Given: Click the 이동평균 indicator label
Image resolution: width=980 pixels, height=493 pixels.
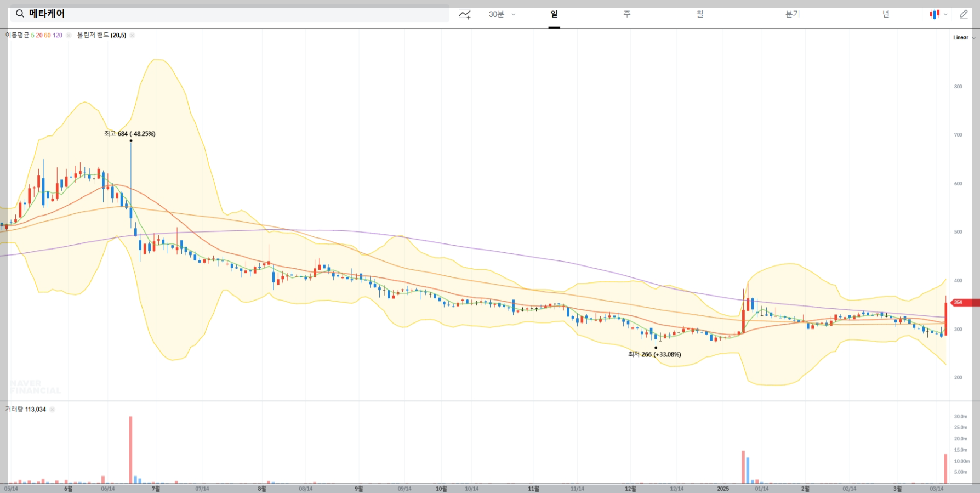Looking at the screenshot, I should click(18, 35).
